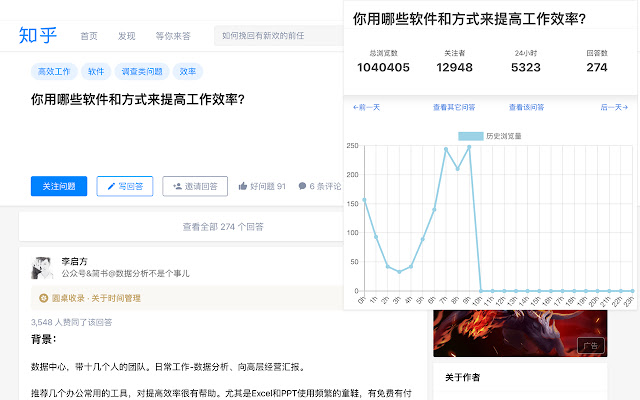
Task: Expand 查看全部 274 个回答
Action: tap(180, 227)
